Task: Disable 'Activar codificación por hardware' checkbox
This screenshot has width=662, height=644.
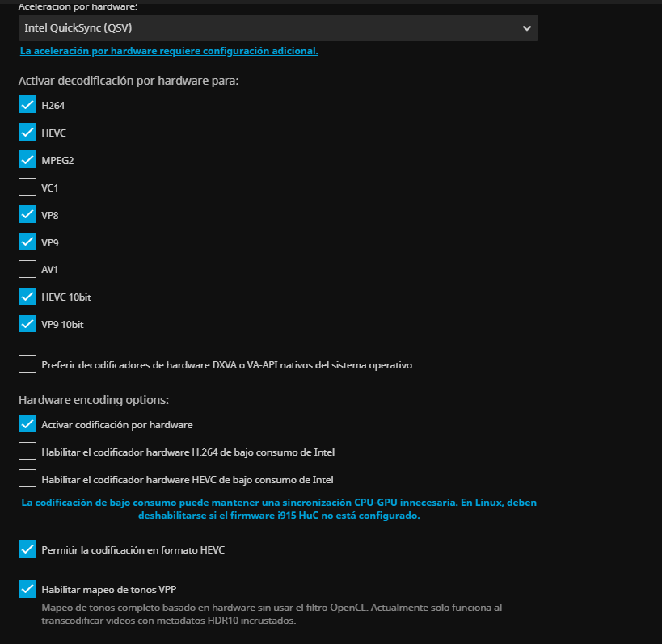Action: click(x=27, y=424)
